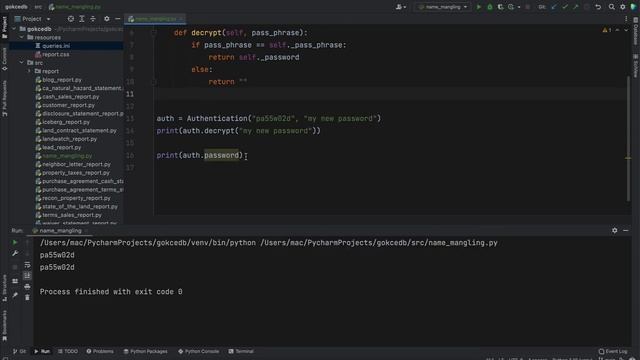640x360 pixels.
Task: Click the yellow warning stripe marker on scrollbar
Action: pyautogui.click(x=628, y=158)
